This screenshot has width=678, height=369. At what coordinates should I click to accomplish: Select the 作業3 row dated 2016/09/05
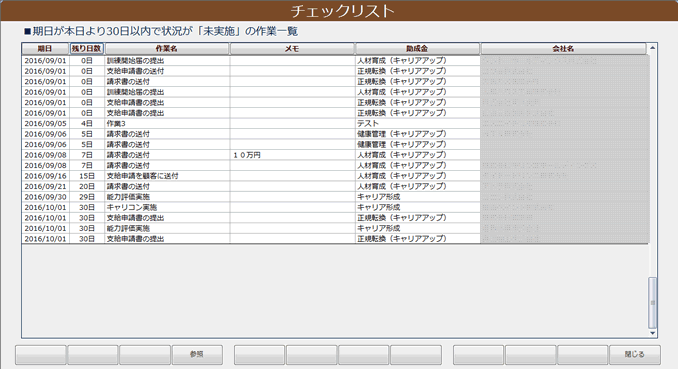coord(335,124)
